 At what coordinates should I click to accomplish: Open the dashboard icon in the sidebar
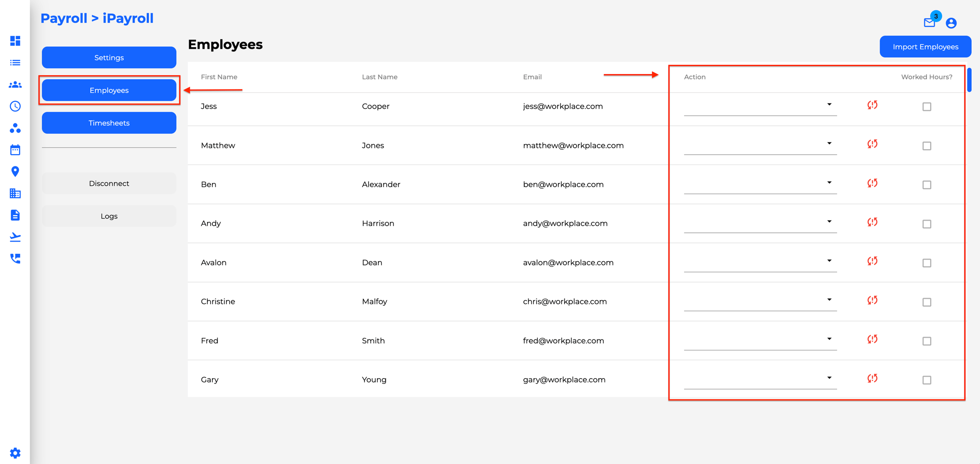pyautogui.click(x=15, y=41)
